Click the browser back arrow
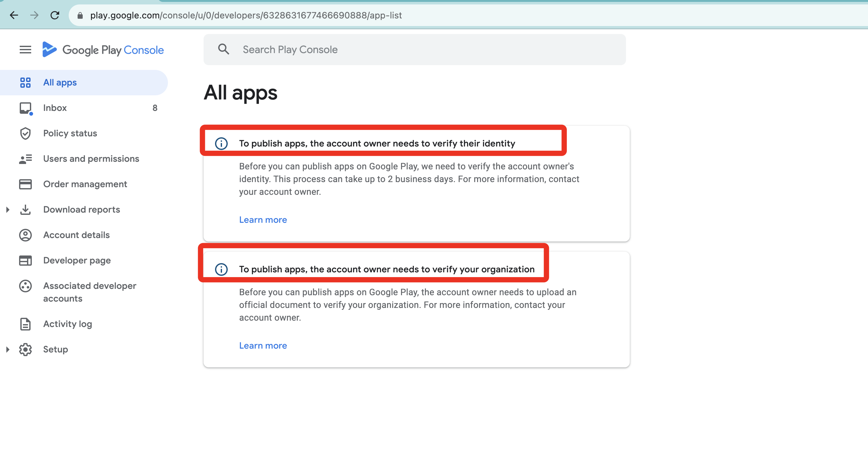The width and height of the screenshot is (868, 463). (x=14, y=15)
